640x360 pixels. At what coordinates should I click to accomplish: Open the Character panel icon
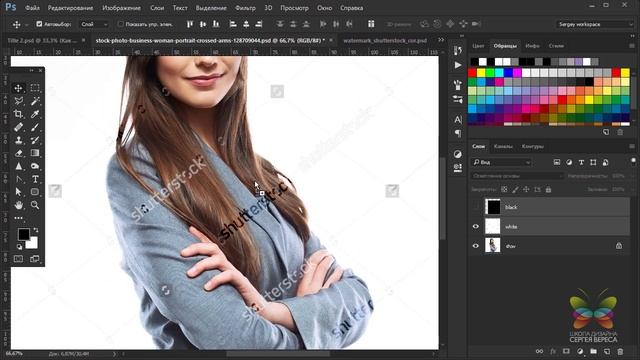coord(458,120)
